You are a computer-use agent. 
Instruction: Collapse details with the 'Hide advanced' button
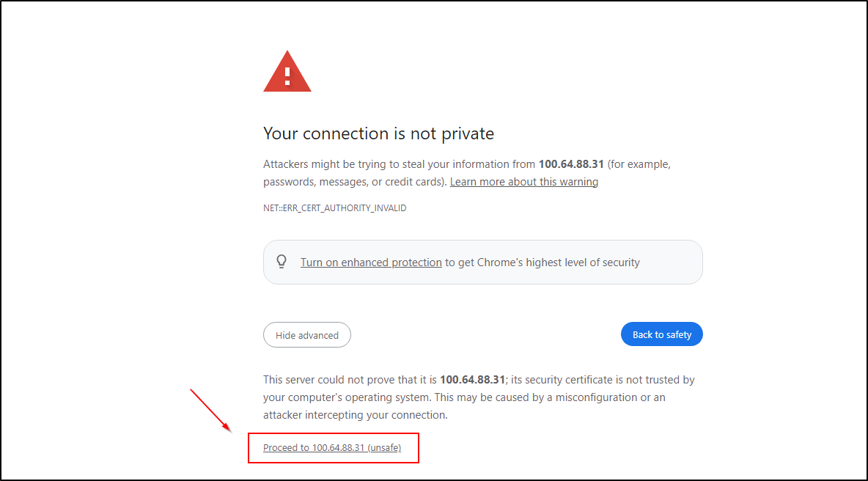coord(307,335)
